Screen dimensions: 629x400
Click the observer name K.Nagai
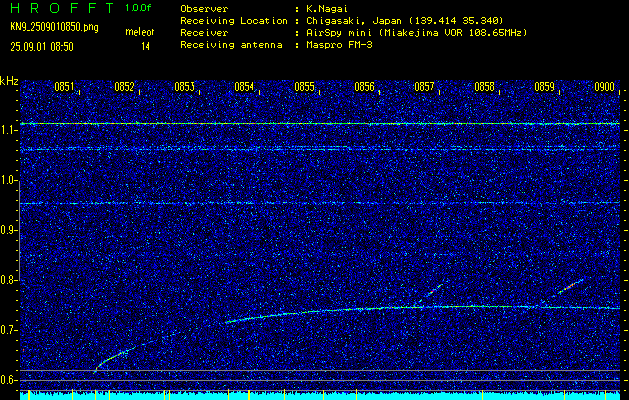327,9
